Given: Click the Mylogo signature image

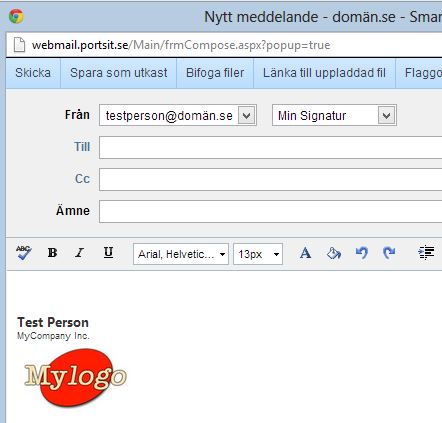Looking at the screenshot, I should click(x=76, y=378).
